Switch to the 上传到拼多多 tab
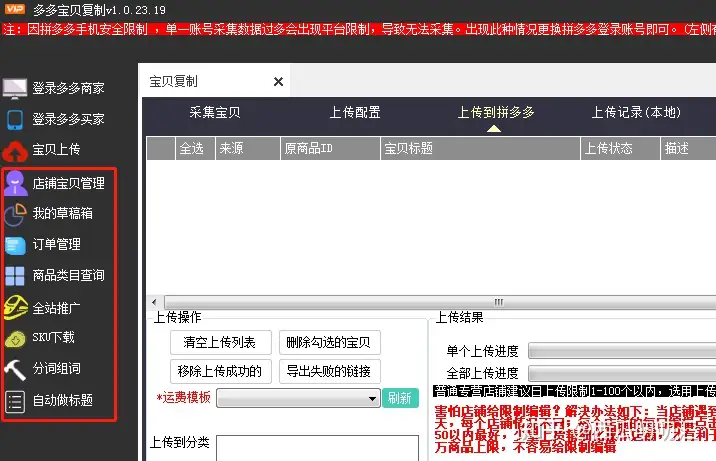This screenshot has width=716, height=461. point(496,112)
